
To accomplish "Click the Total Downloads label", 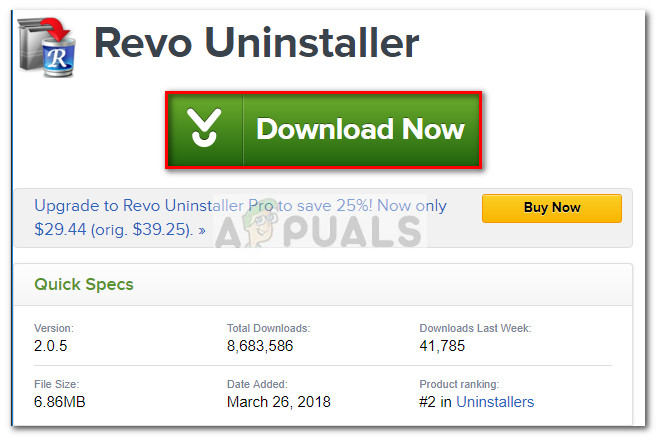I will pyautogui.click(x=269, y=328).
